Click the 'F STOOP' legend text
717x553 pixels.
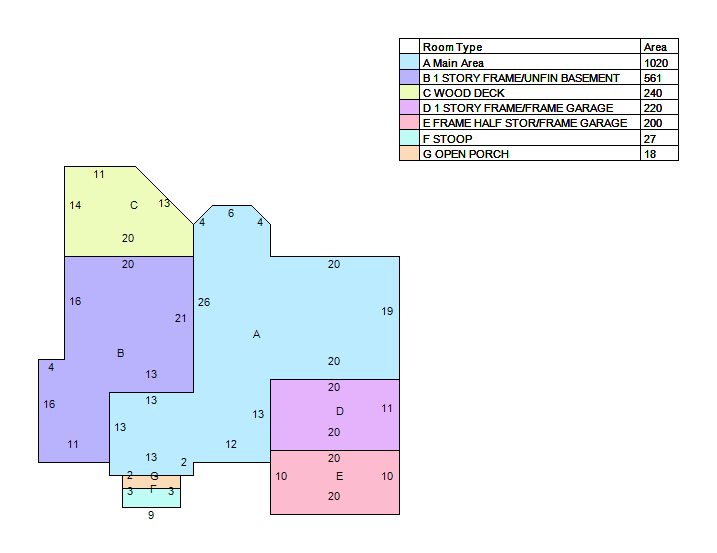tap(447, 139)
